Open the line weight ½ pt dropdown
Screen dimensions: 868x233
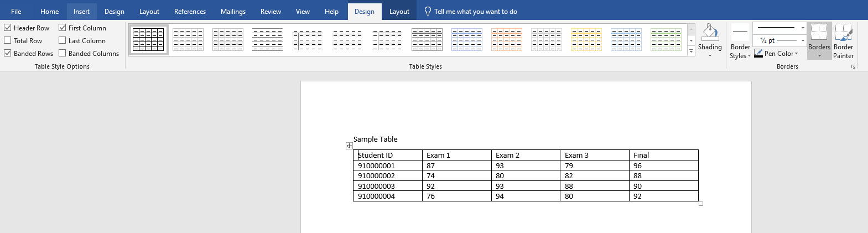(803, 40)
